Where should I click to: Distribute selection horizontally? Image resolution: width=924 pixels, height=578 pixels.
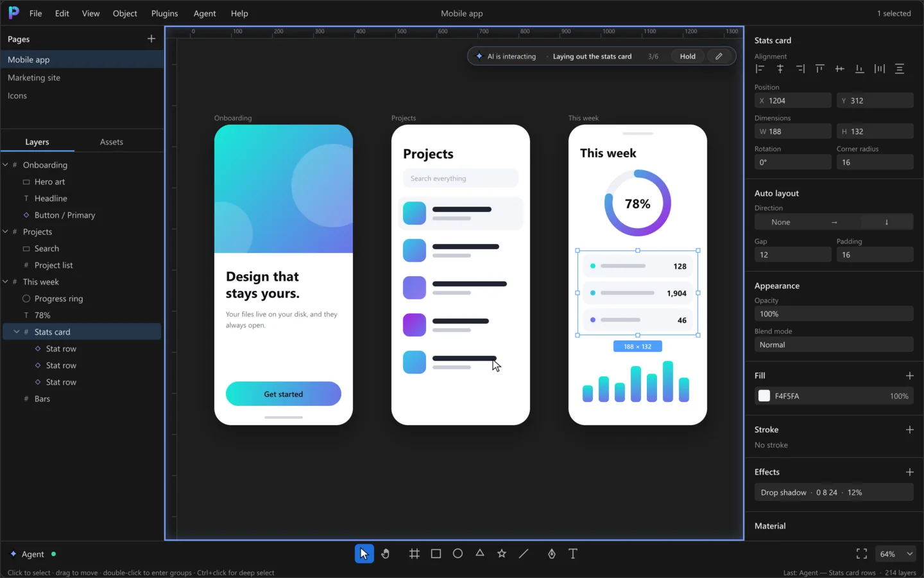[x=880, y=69]
